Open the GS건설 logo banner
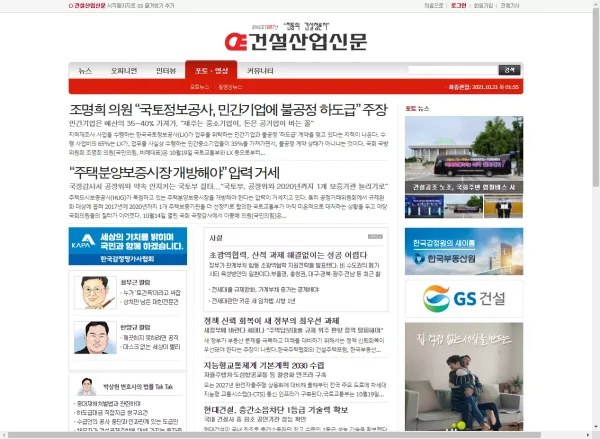This screenshot has height=439, width=600. (x=464, y=299)
